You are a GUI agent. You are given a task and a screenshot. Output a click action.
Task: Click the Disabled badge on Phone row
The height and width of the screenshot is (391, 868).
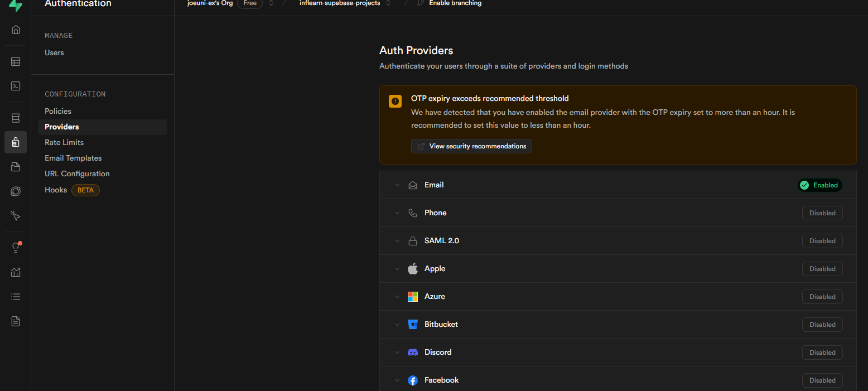click(x=822, y=213)
